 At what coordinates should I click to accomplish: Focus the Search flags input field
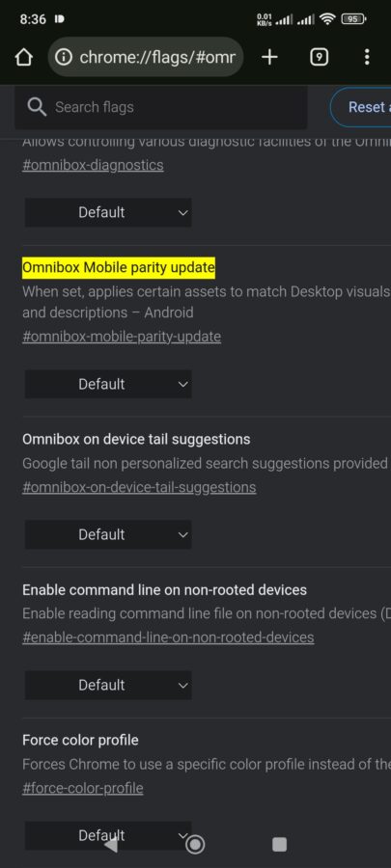pos(160,107)
